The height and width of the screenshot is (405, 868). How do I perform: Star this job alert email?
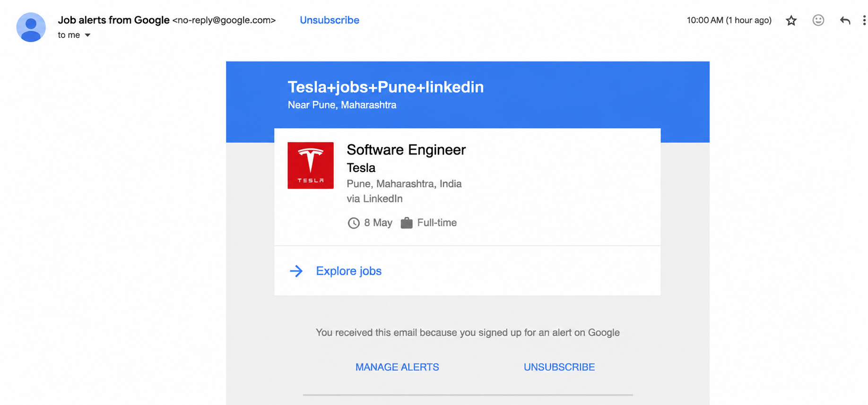click(791, 20)
